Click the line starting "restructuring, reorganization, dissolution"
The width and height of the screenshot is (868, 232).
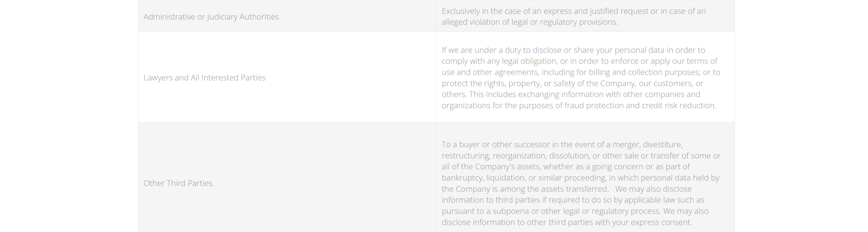[581, 156]
